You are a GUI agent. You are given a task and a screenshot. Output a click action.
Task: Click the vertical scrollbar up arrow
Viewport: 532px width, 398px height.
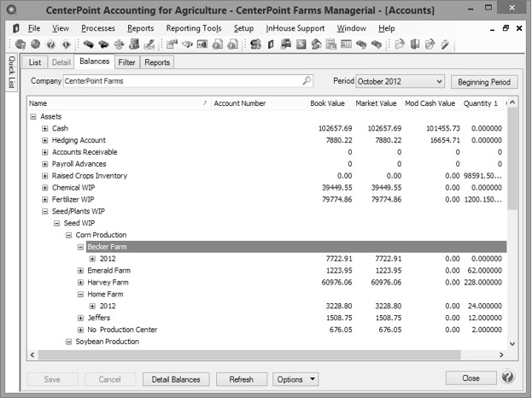tap(512, 102)
